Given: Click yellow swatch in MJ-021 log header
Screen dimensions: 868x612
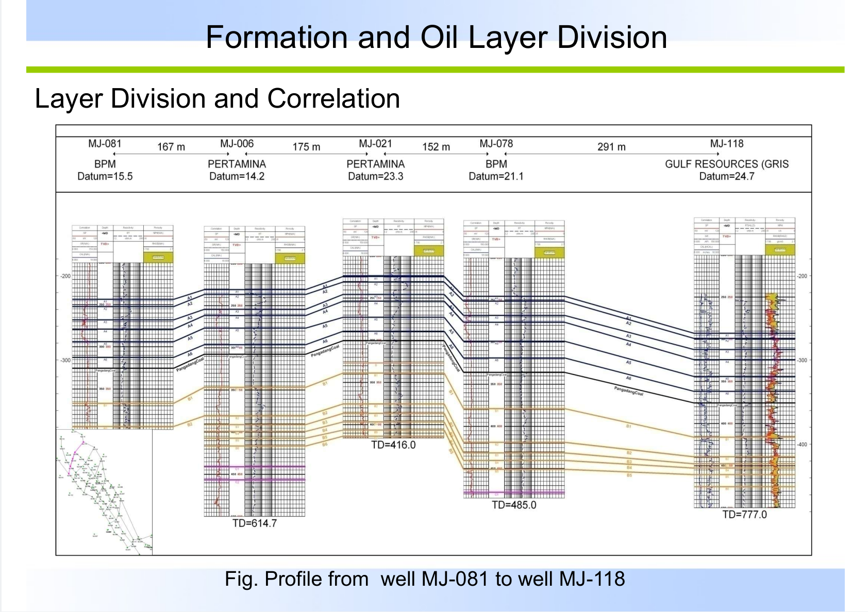Looking at the screenshot, I should (428, 251).
